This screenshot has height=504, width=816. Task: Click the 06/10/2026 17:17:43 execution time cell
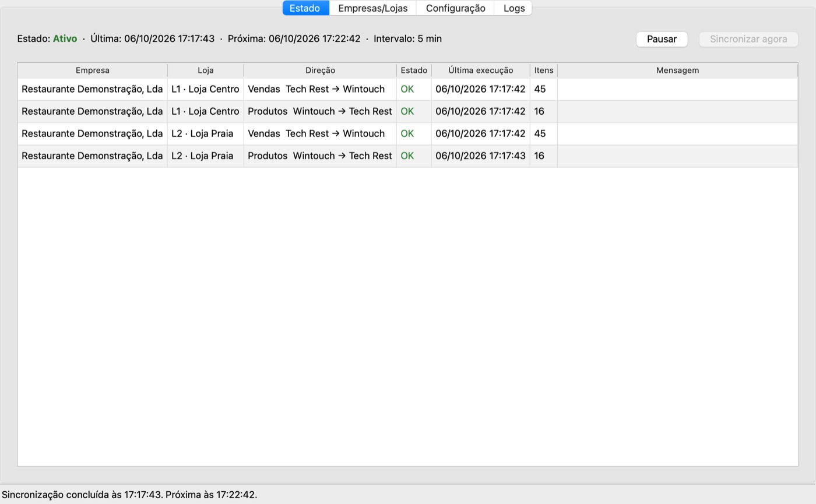point(480,156)
